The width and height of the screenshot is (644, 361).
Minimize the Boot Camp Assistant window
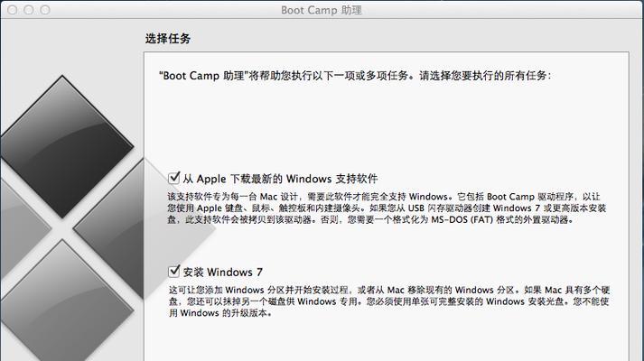click(x=28, y=9)
